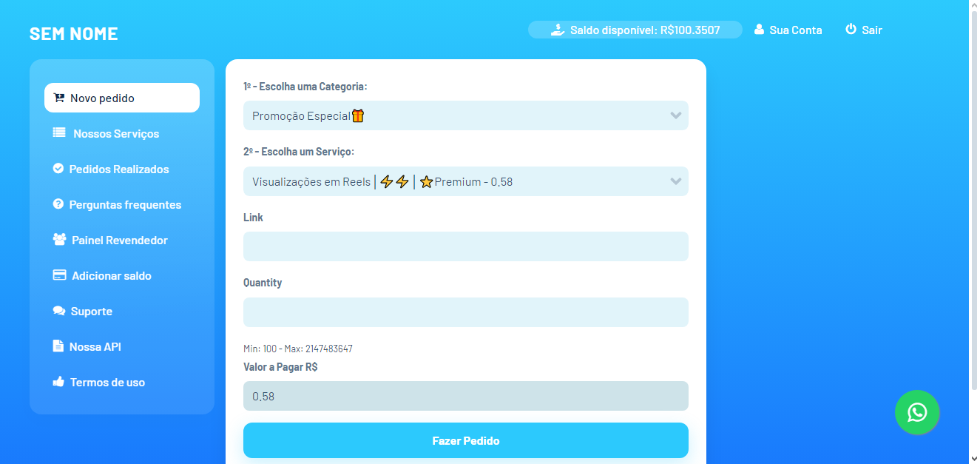Click the cart icon beside Novo pedido

(x=59, y=98)
